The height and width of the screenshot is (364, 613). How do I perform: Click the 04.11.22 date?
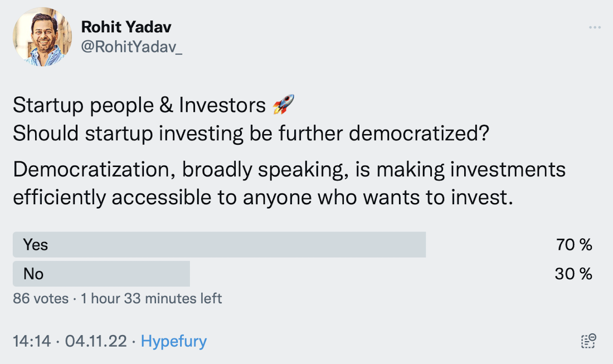(x=95, y=341)
